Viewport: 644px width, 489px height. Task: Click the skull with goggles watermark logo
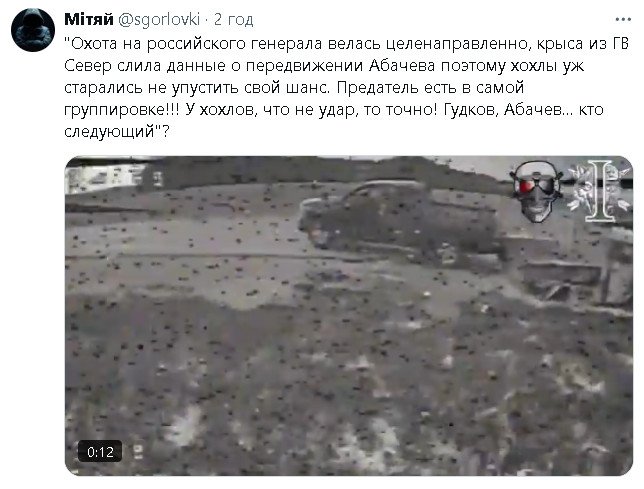(x=536, y=191)
